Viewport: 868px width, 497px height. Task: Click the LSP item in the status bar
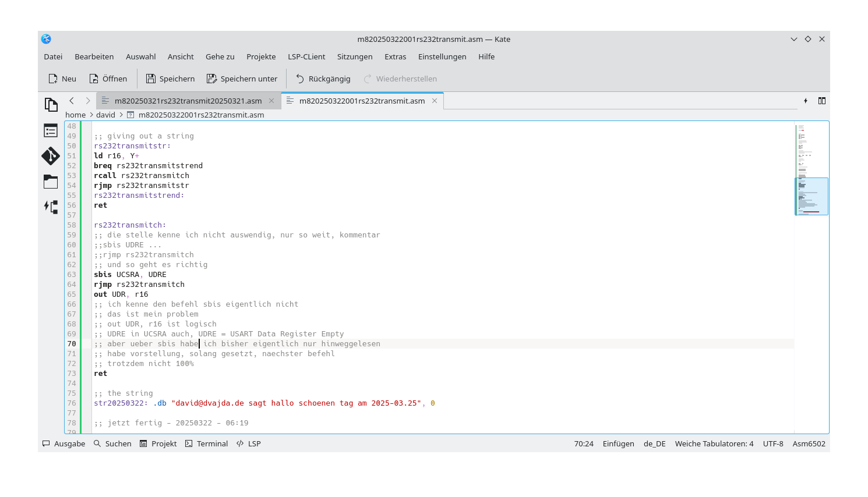(248, 443)
